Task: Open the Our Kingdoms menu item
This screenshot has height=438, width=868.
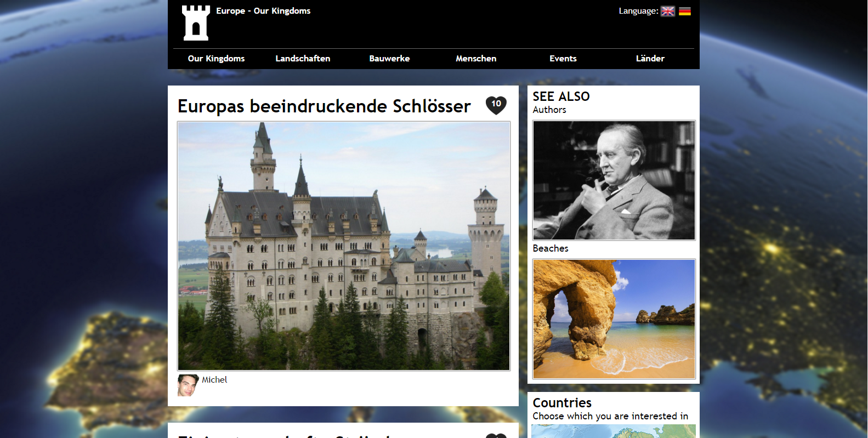Action: (x=216, y=59)
